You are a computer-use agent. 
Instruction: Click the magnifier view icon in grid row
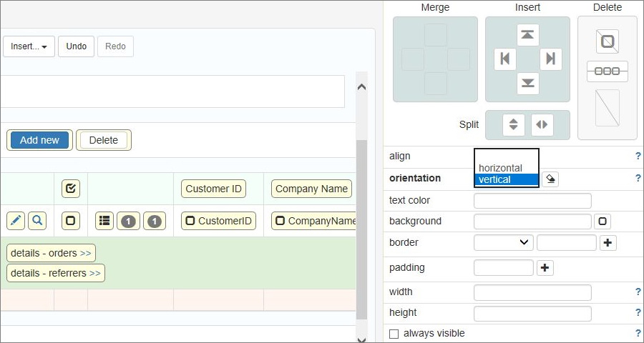click(37, 221)
